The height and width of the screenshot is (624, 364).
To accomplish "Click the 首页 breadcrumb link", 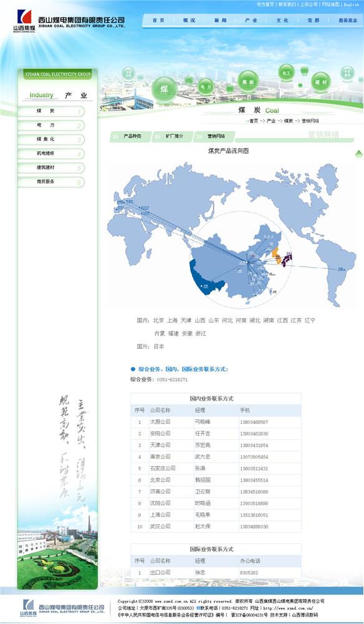I will click(x=254, y=121).
